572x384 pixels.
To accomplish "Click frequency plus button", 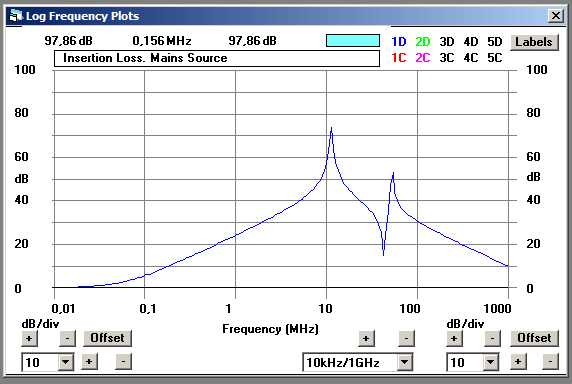I will click(366, 339).
